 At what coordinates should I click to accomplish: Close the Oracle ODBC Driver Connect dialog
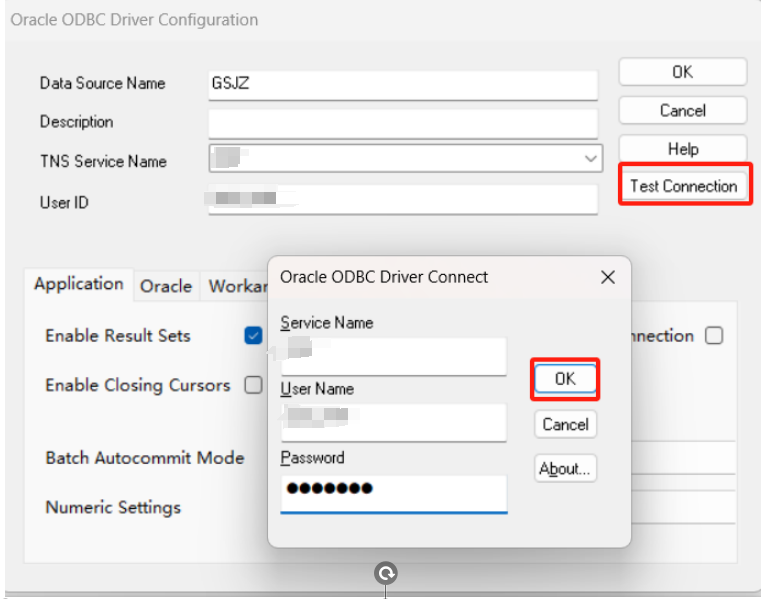pos(607,277)
